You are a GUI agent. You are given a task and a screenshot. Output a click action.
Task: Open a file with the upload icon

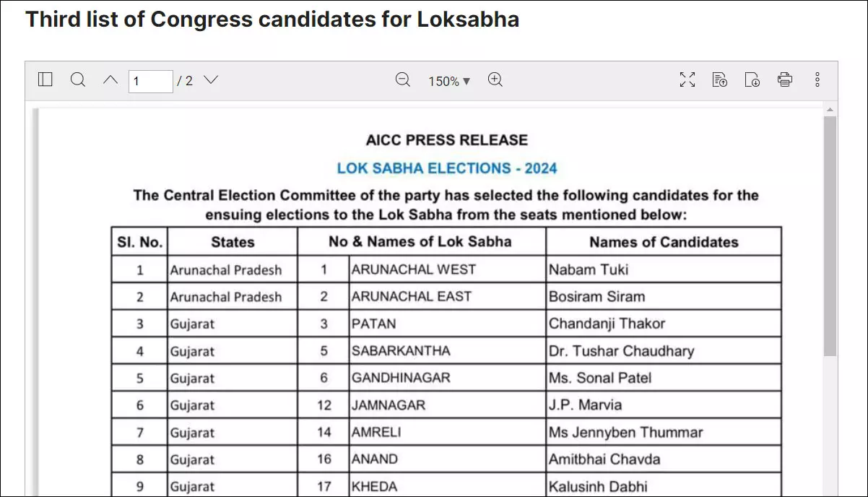[720, 79]
